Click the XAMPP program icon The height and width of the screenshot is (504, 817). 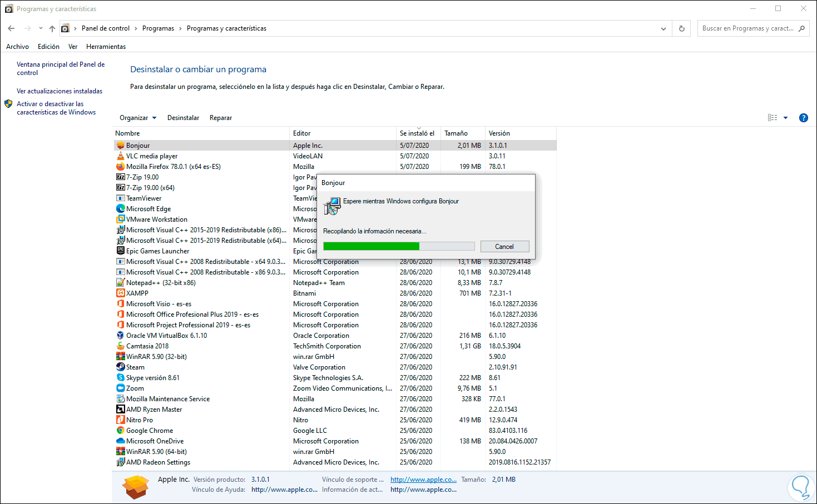[120, 293]
